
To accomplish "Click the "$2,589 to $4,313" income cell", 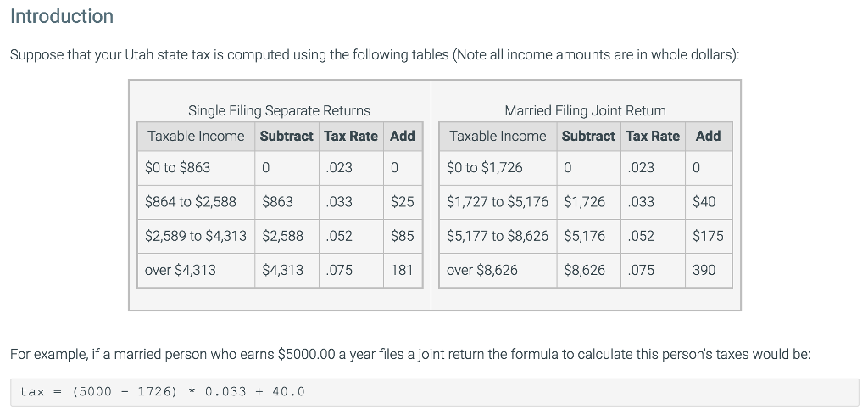I will click(x=196, y=236).
